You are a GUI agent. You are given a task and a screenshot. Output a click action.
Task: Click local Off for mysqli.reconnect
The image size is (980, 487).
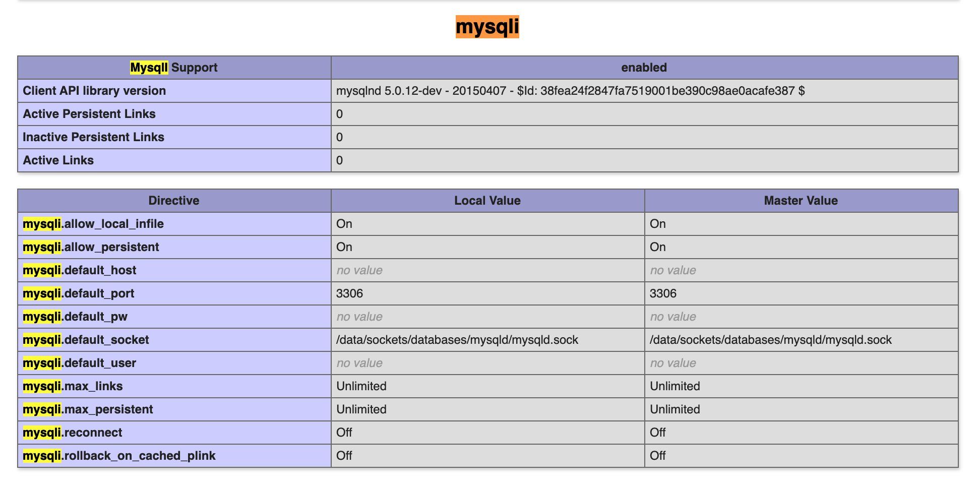coord(344,433)
